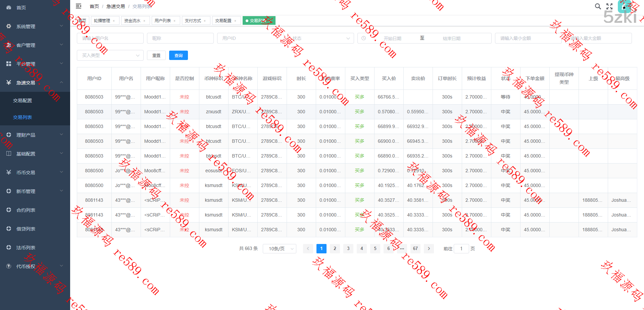Switch to the 用户列表 tab
Screen dimensions: 644x310
coord(163,21)
